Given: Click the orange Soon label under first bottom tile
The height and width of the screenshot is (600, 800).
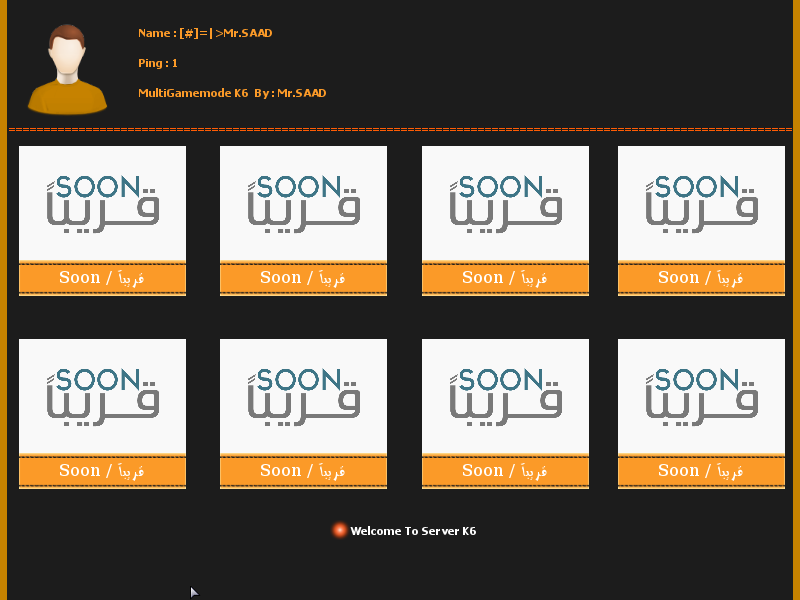Looking at the screenshot, I should click(102, 471).
